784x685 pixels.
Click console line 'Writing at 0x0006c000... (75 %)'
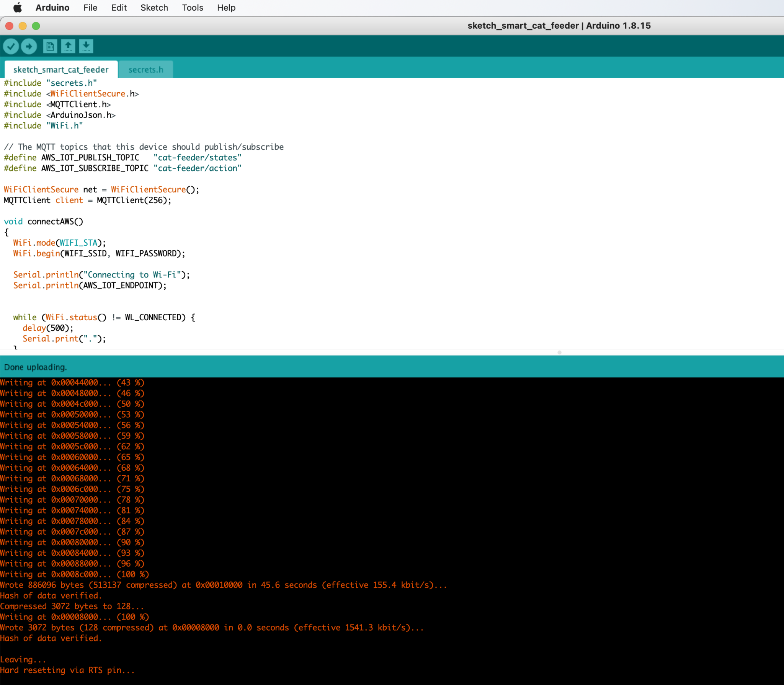(72, 489)
